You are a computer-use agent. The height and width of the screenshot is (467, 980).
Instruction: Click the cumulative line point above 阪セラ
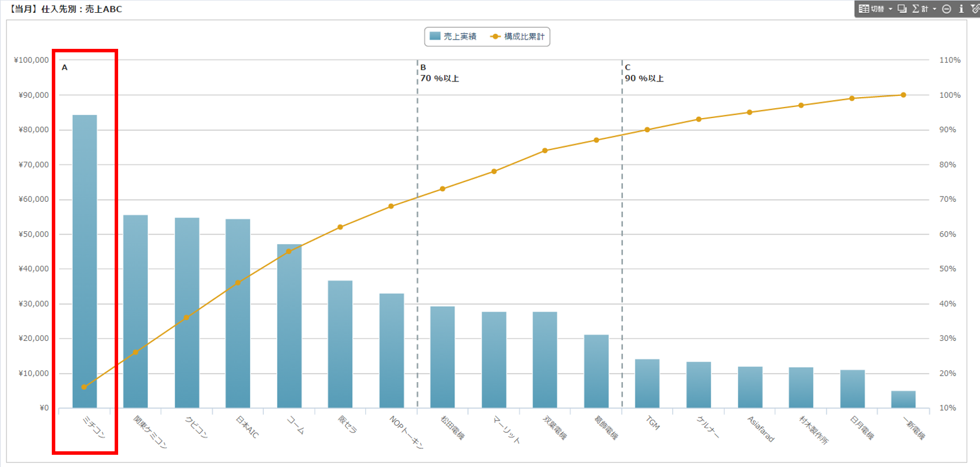pyautogui.click(x=340, y=227)
